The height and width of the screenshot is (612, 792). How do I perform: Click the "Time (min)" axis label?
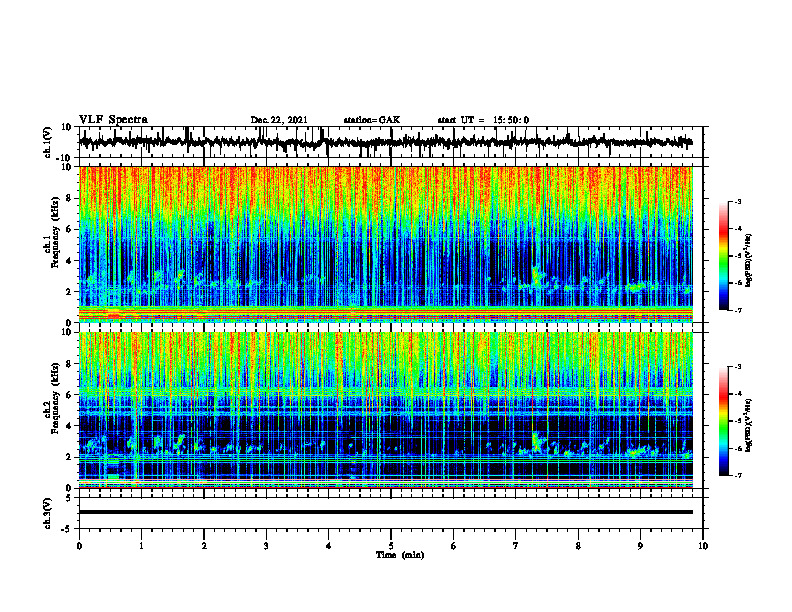400,555
